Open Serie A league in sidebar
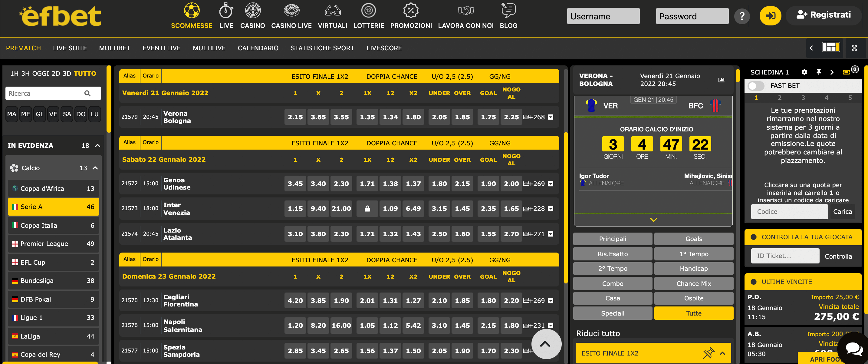 tap(53, 207)
